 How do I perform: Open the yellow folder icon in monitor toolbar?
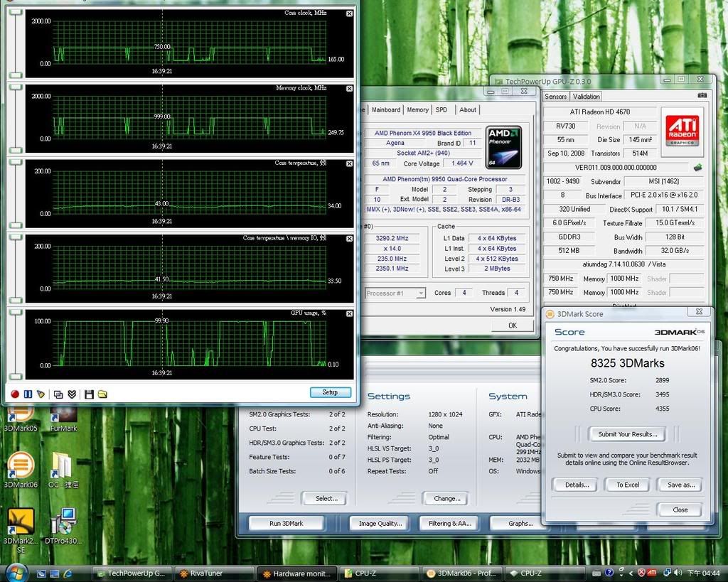[102, 394]
